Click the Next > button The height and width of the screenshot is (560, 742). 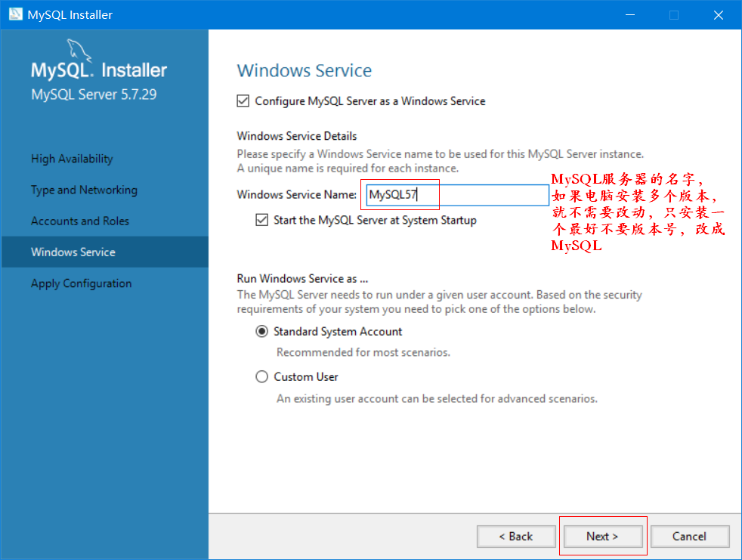[x=602, y=537]
